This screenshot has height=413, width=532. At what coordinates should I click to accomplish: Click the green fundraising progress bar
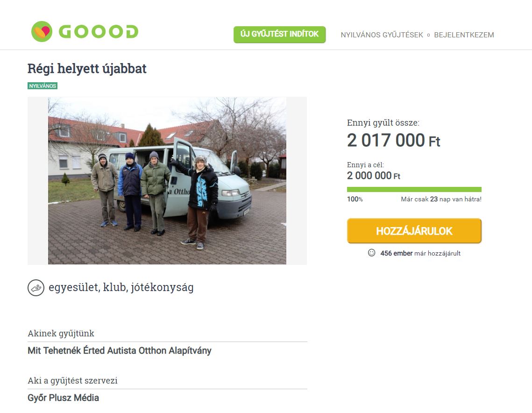(414, 189)
